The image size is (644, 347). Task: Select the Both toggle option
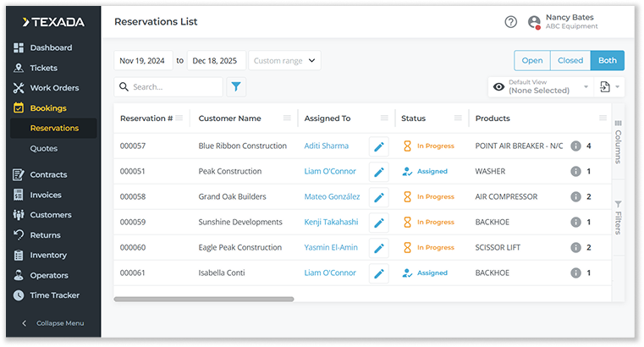tap(607, 60)
